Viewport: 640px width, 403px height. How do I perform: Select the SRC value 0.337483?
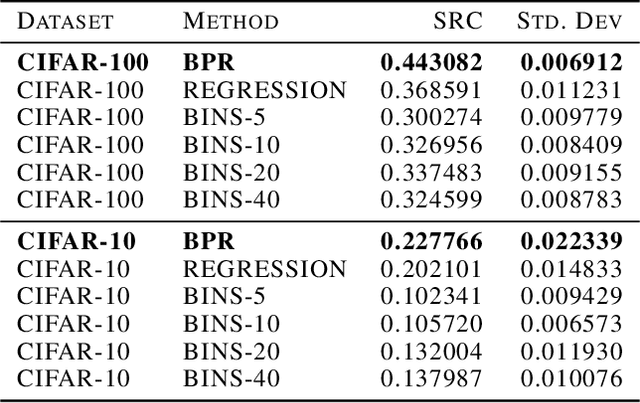pos(431,170)
